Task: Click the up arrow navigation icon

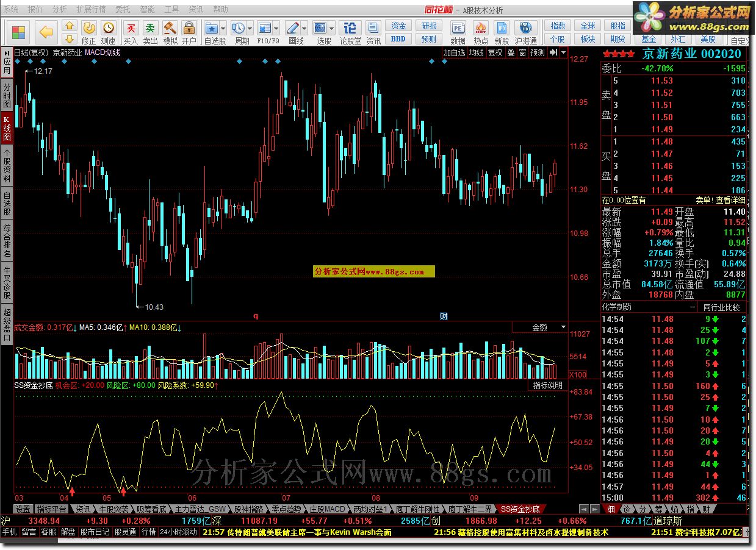Action: click(x=70, y=26)
